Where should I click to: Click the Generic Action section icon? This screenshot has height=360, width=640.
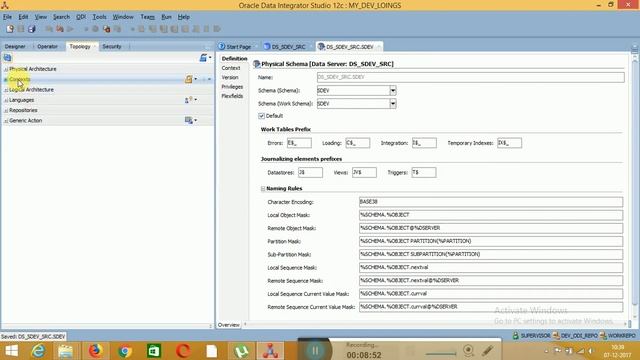pos(191,120)
